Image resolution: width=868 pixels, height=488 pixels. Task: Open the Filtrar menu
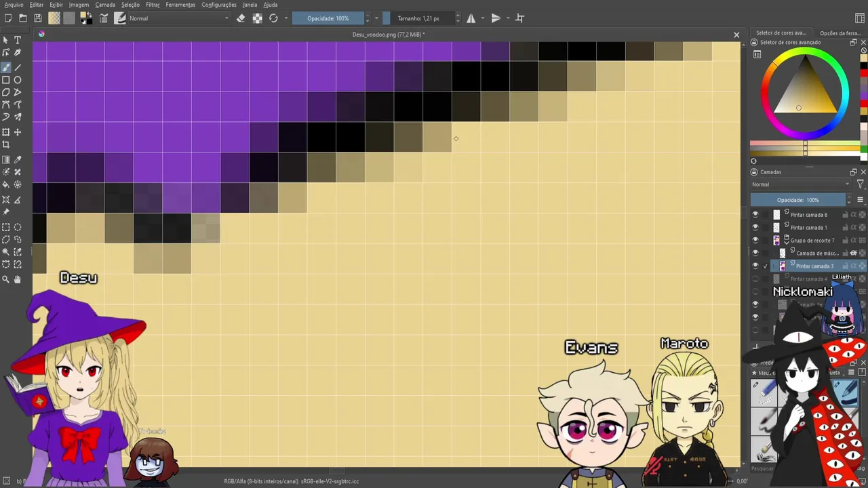click(x=153, y=5)
